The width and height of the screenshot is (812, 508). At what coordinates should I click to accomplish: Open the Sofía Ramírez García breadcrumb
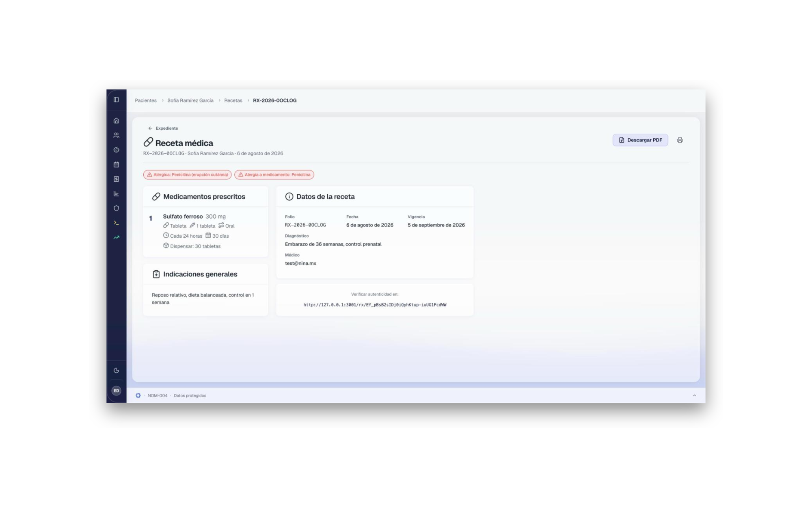[x=190, y=100]
